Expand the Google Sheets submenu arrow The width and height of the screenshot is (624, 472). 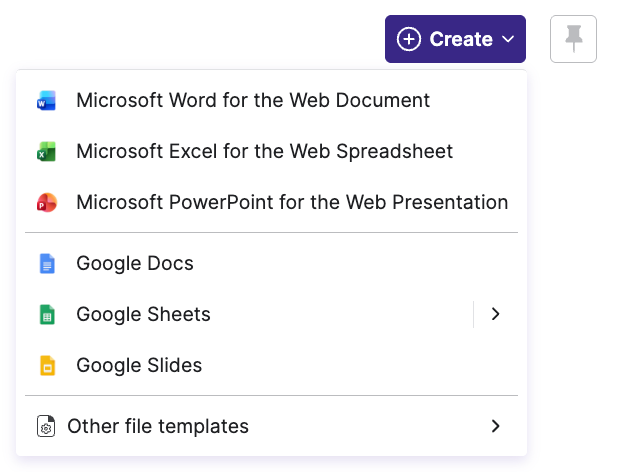click(x=495, y=314)
